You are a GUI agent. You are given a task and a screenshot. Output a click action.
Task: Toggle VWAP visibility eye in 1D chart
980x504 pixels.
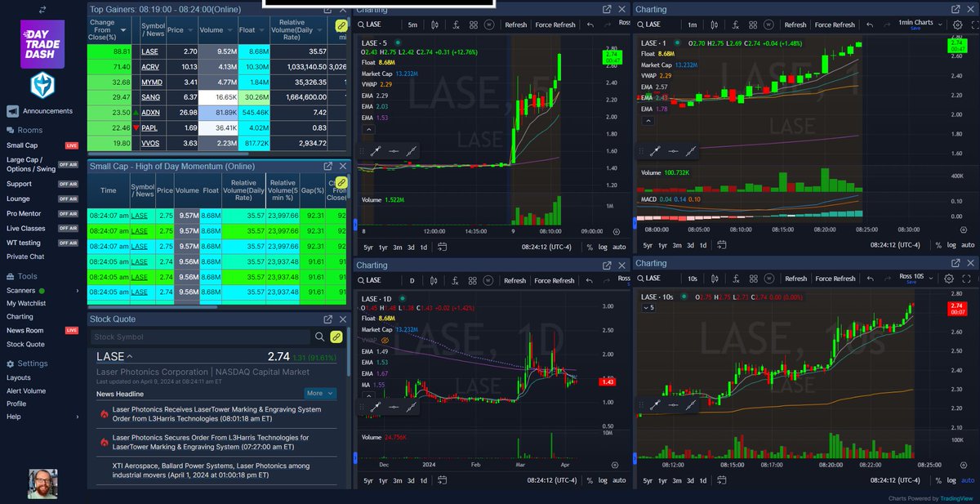[x=384, y=340]
